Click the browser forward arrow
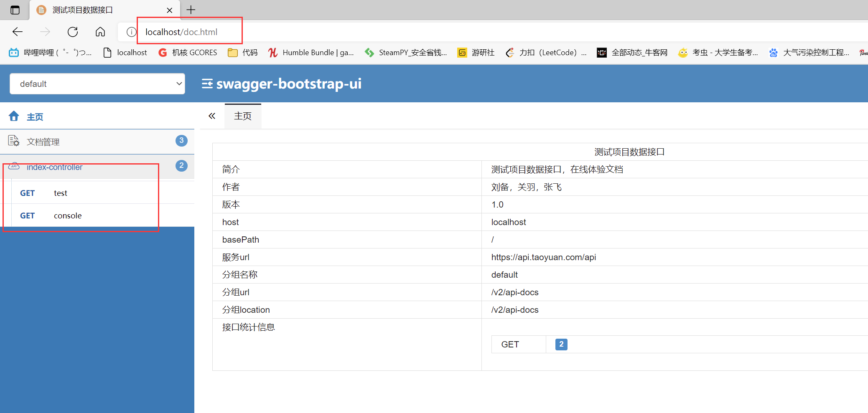The height and width of the screenshot is (413, 868). (45, 32)
